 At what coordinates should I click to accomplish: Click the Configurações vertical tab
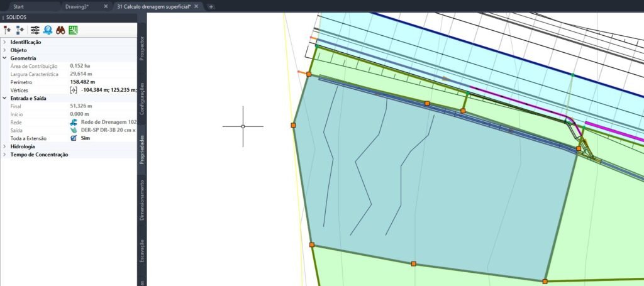point(142,97)
